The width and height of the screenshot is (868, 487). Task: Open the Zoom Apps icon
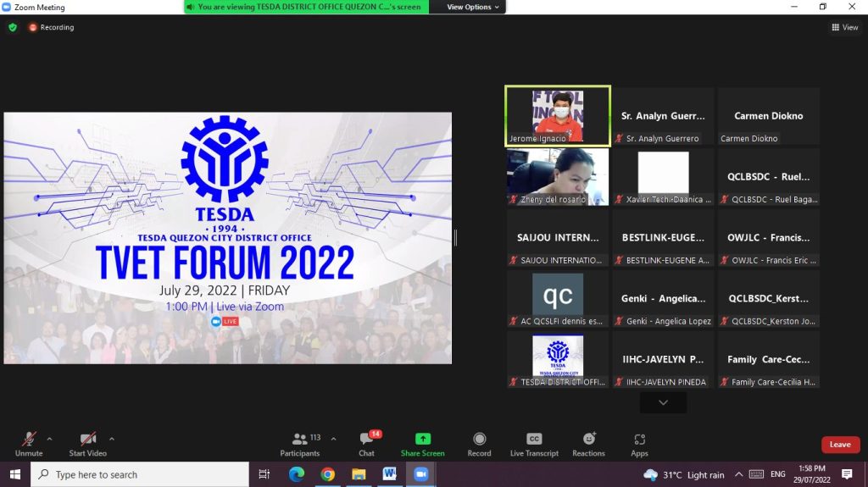tap(640, 439)
